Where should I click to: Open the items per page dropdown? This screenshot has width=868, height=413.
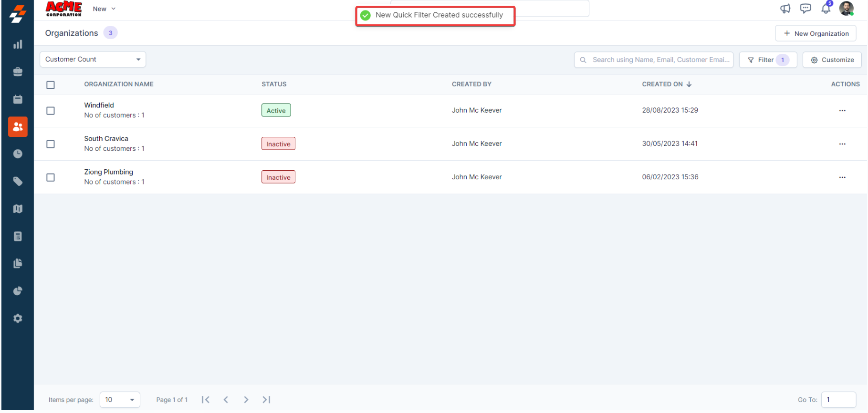tap(120, 400)
